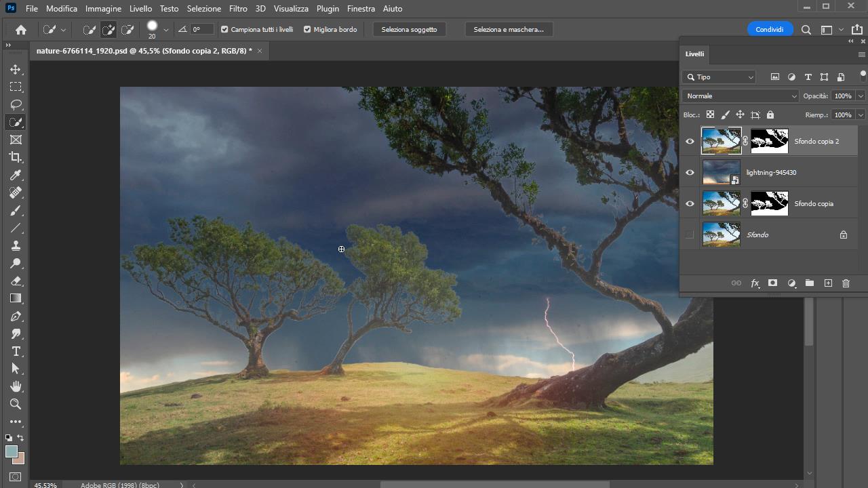The height and width of the screenshot is (488, 868).
Task: Toggle layer filtering switch on or off
Action: (x=863, y=76)
